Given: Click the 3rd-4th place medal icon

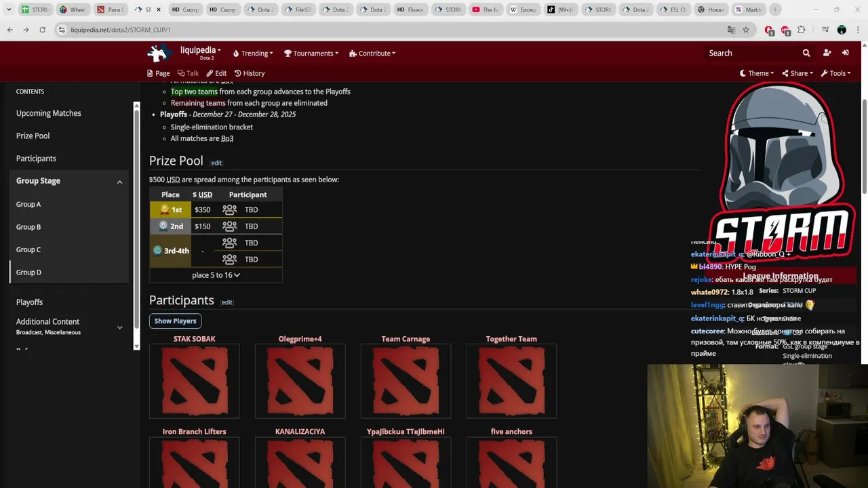Looking at the screenshot, I should pyautogui.click(x=157, y=250).
